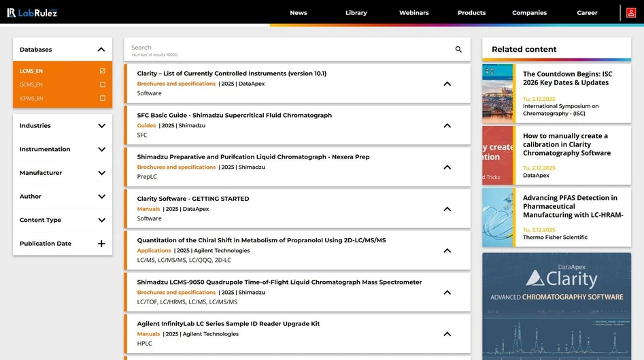Viewport: 644px width, 360px height.
Task: Open Quantitation of the Chiral Shift article
Action: click(x=261, y=240)
